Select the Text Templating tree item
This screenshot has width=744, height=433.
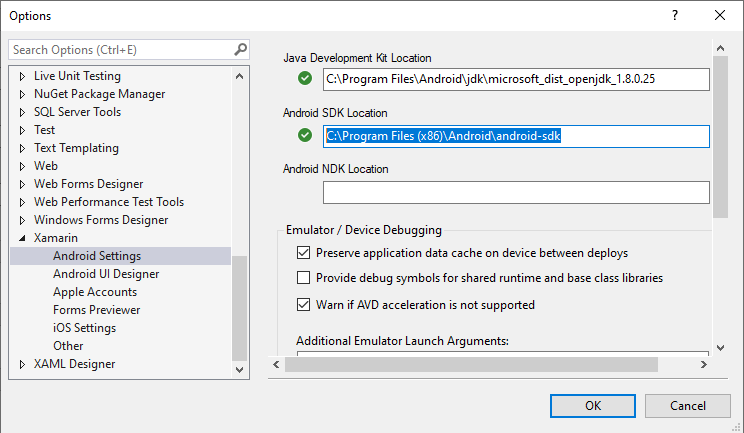[76, 148]
